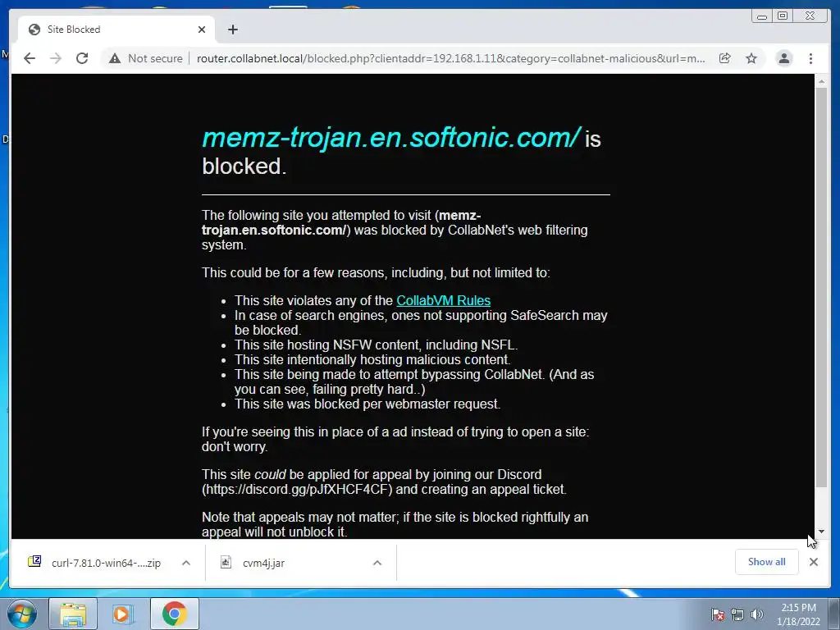Launch Windows Media Player from taskbar

tap(122, 614)
